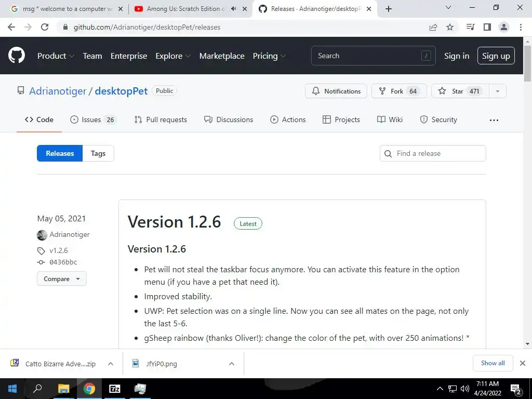532x399 pixels.
Task: Open the Actions tab
Action: click(288, 120)
